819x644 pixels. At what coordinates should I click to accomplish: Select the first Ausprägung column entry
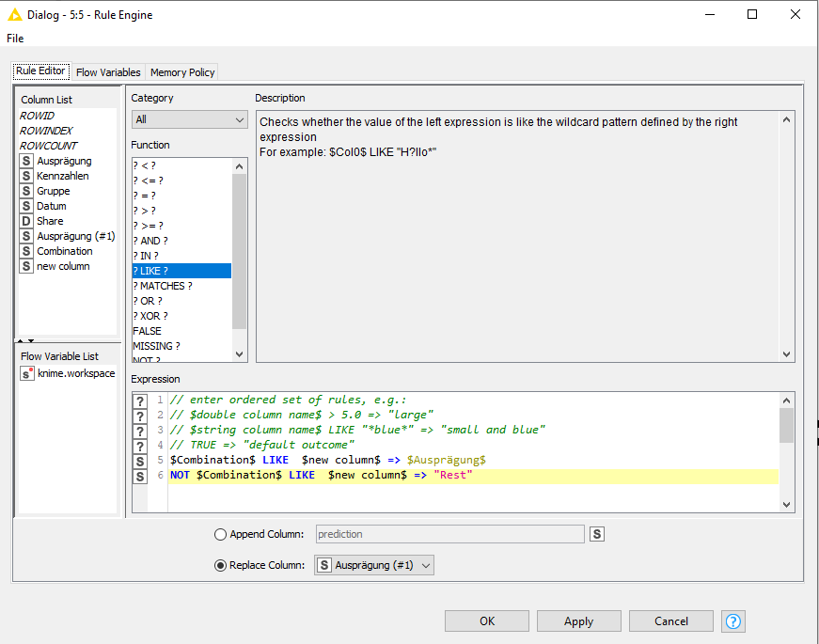coord(64,161)
